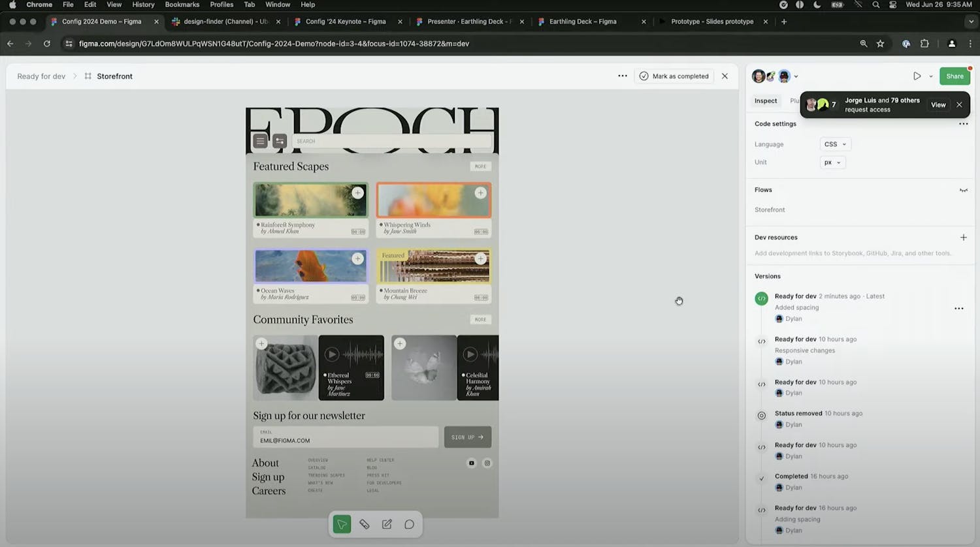
Task: Click the Ready for dev breadcrumb link
Action: coord(41,76)
